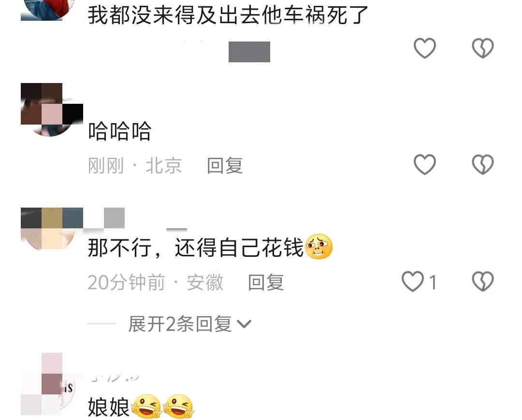Tap the 那不行，还得自己花钱 comment text
This screenshot has width=522, height=420.
click(196, 248)
